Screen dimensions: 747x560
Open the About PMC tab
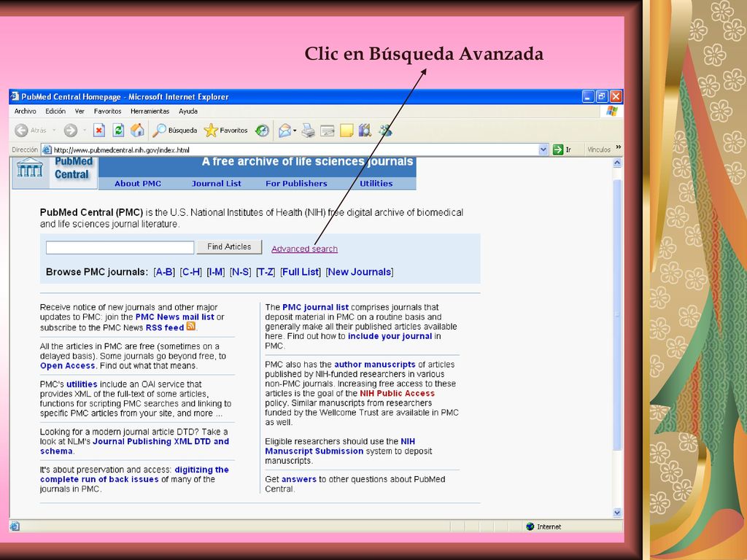pyautogui.click(x=138, y=183)
